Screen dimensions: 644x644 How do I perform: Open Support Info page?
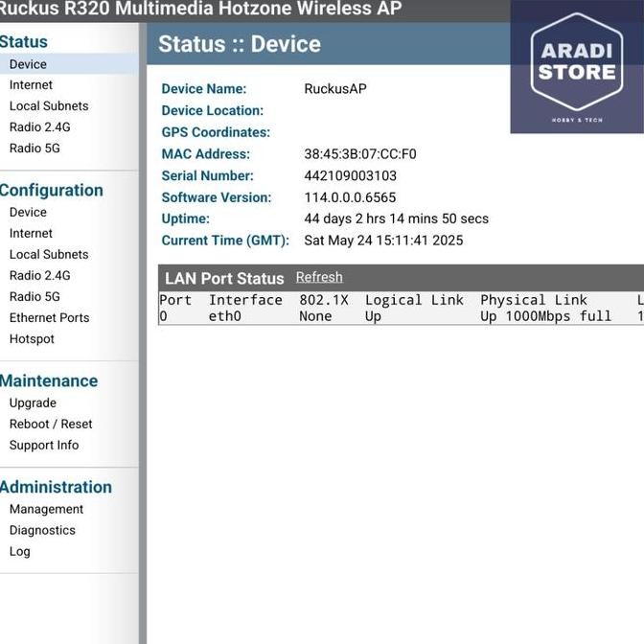[44, 446]
